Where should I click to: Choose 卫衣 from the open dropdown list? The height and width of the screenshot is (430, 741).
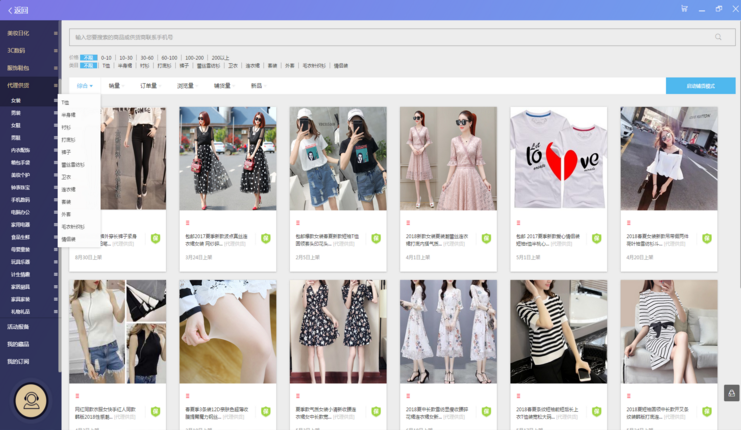68,177
